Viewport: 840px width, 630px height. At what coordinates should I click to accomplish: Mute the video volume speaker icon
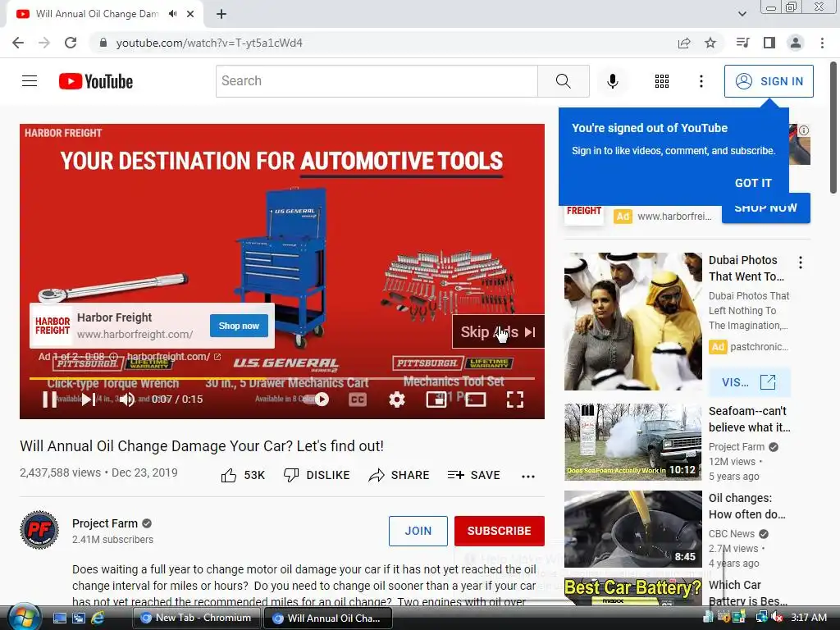tap(127, 399)
